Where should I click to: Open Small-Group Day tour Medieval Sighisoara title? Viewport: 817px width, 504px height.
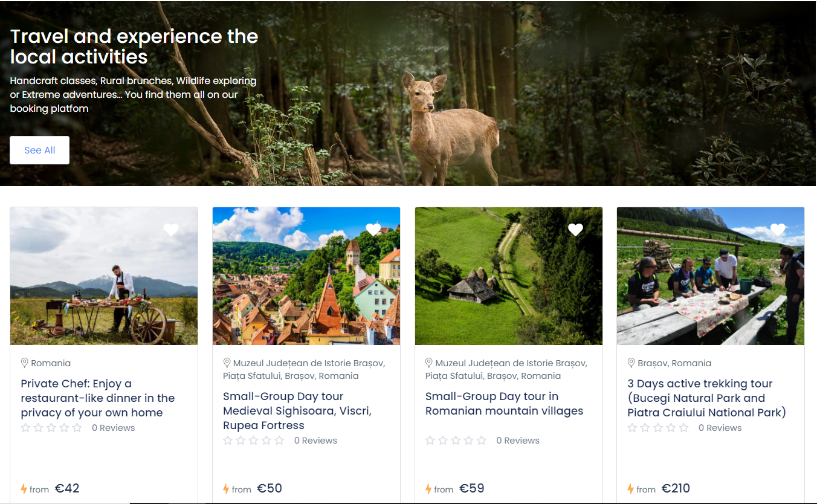[x=297, y=411]
